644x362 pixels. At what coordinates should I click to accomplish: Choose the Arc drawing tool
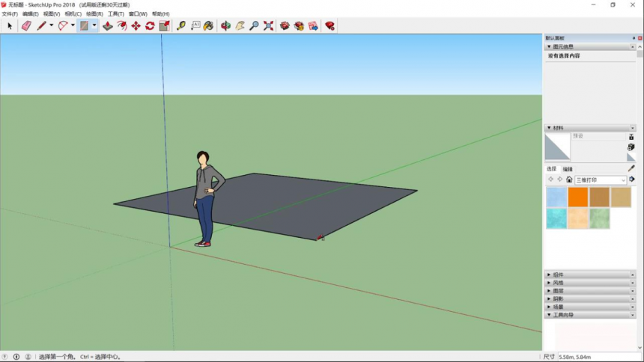point(63,26)
